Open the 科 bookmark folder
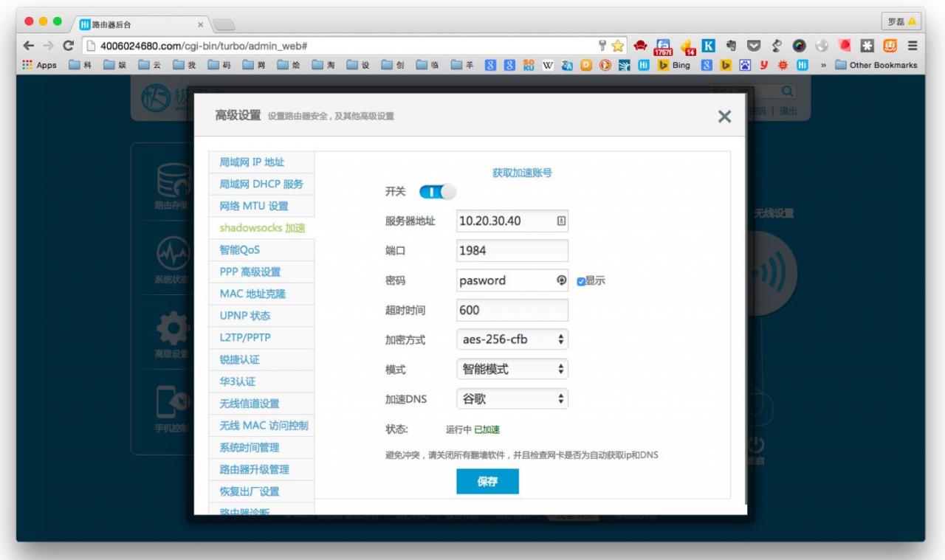 79,65
